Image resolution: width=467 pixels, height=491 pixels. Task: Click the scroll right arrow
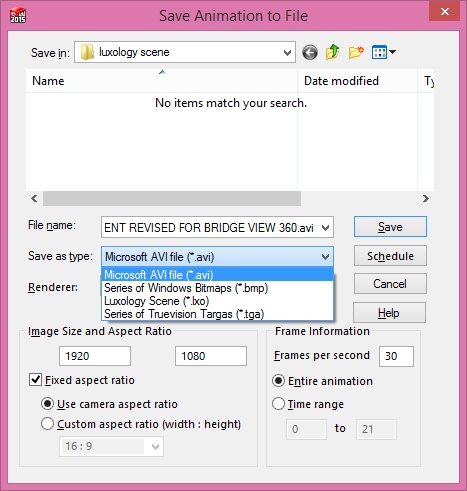click(426, 198)
